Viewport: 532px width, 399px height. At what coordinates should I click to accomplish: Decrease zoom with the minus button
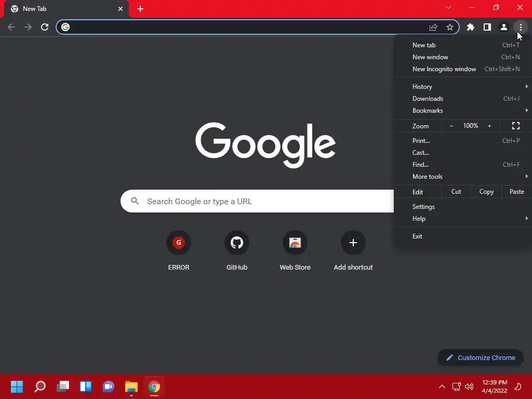click(x=451, y=126)
